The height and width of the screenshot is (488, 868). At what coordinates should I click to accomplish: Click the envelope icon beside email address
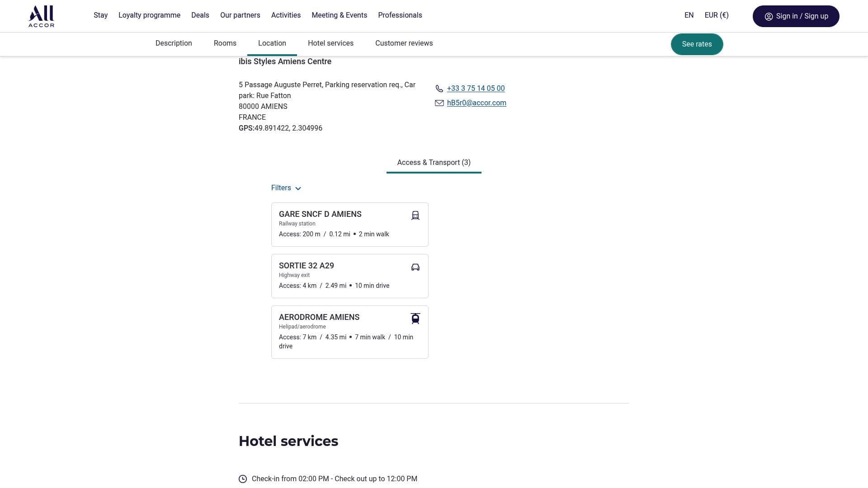(x=439, y=103)
